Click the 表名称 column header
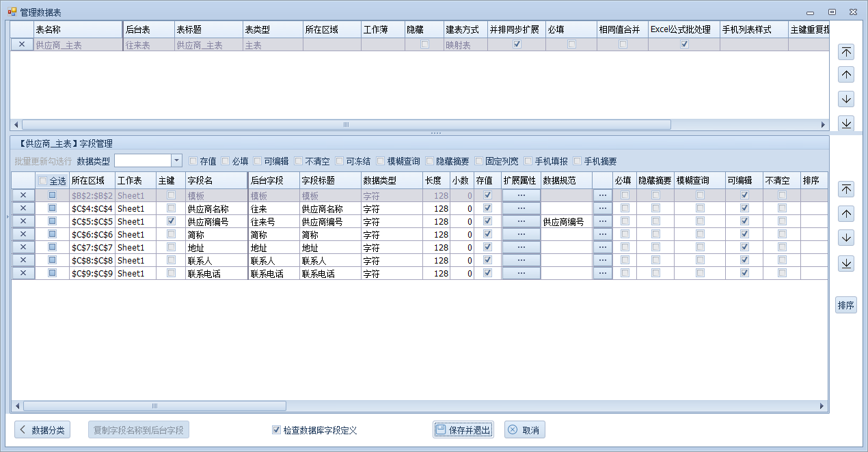The width and height of the screenshot is (868, 452). point(77,30)
